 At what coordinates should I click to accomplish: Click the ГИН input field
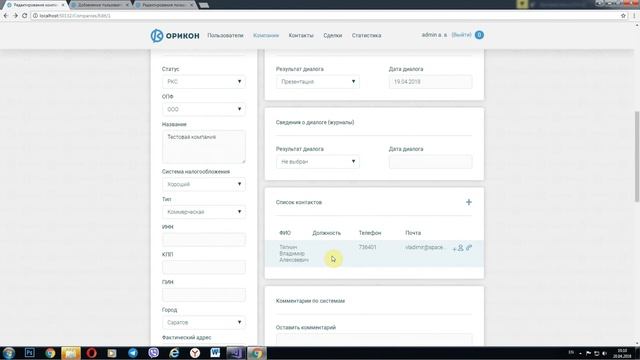[204, 295]
